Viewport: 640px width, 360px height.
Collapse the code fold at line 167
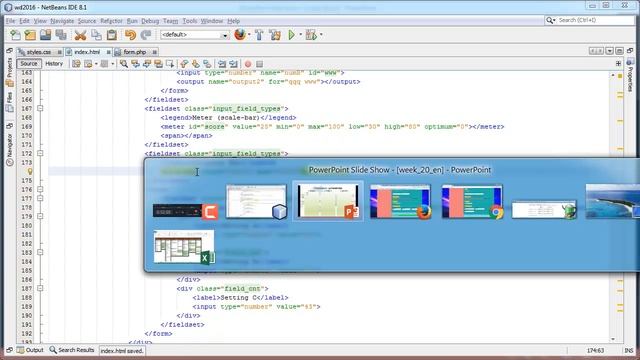pos(40,109)
